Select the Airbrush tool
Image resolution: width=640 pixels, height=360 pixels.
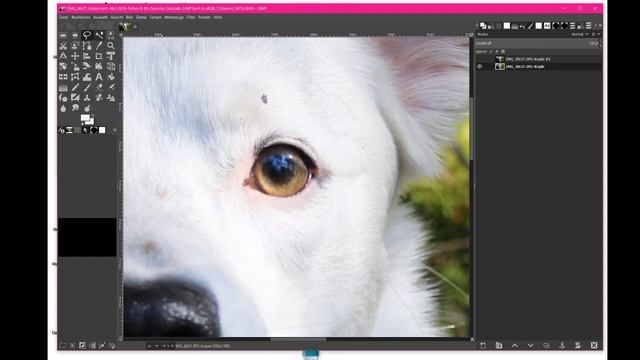tap(111, 87)
